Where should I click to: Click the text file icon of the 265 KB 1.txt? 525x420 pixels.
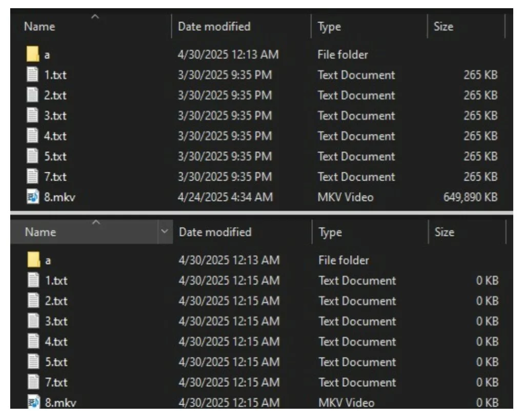coord(33,75)
